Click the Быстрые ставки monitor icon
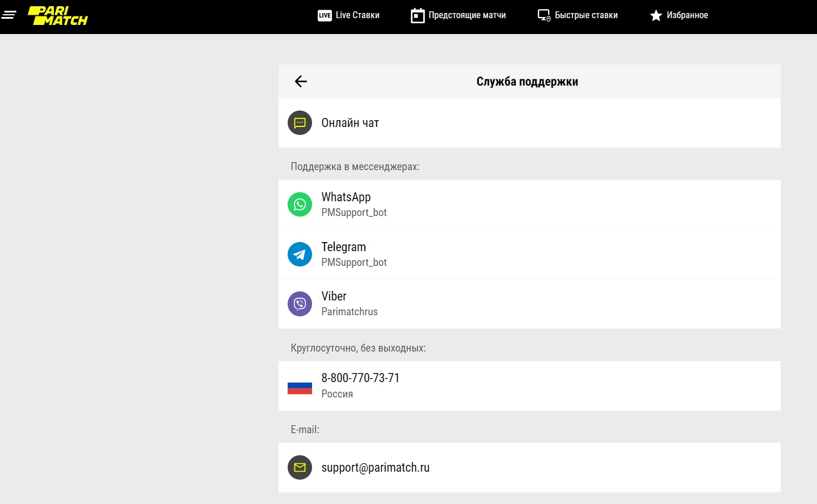Viewport: 817px width, 504px height. click(544, 15)
